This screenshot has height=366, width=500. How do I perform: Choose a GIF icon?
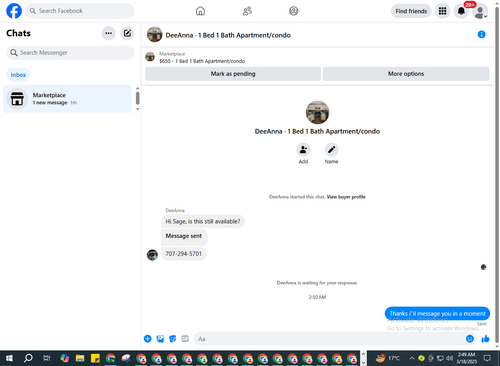[x=185, y=339]
